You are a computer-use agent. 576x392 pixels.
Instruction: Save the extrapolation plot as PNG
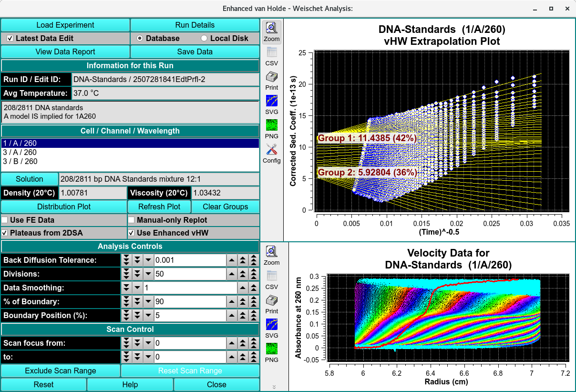272,129
